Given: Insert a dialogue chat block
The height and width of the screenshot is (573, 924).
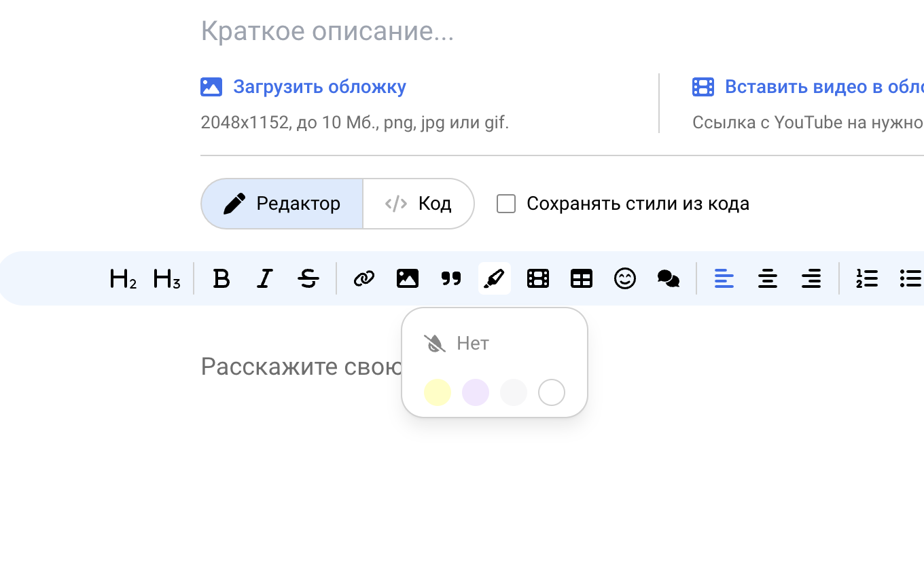Looking at the screenshot, I should click(669, 278).
